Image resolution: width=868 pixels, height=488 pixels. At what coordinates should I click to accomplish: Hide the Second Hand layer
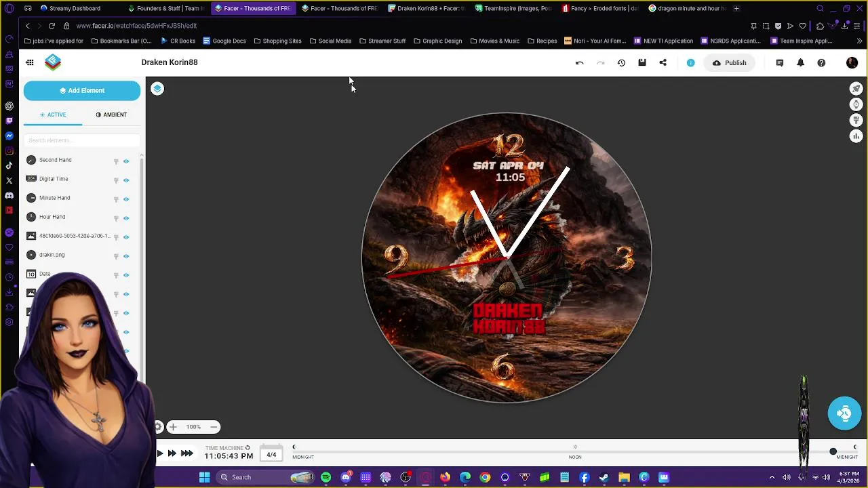tap(126, 161)
